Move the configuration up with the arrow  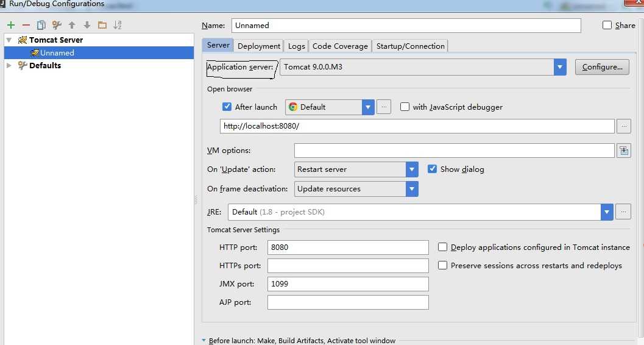pyautogui.click(x=72, y=25)
